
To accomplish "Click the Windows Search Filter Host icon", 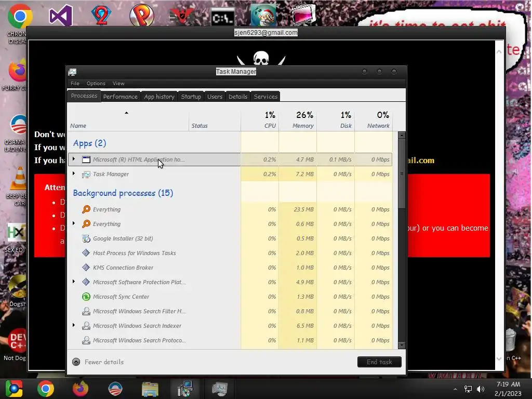I will coord(86,312).
